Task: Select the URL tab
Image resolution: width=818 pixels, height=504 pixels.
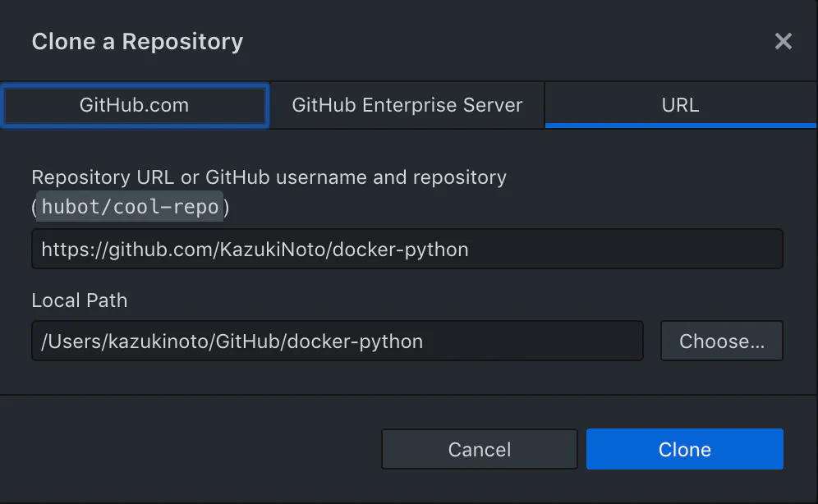Action: (680, 105)
